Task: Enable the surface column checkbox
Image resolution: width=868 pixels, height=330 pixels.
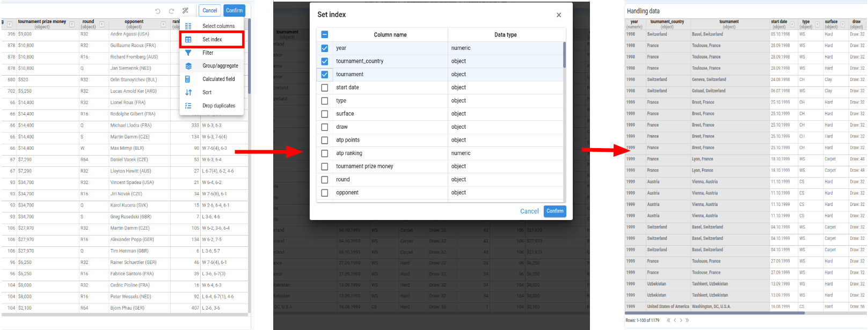Action: [x=325, y=114]
